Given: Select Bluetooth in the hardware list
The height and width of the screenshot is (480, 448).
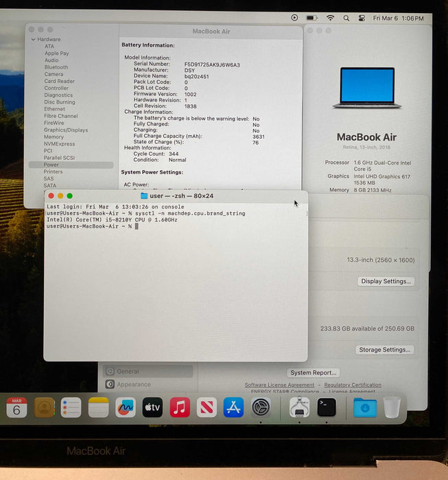Looking at the screenshot, I should click(56, 67).
